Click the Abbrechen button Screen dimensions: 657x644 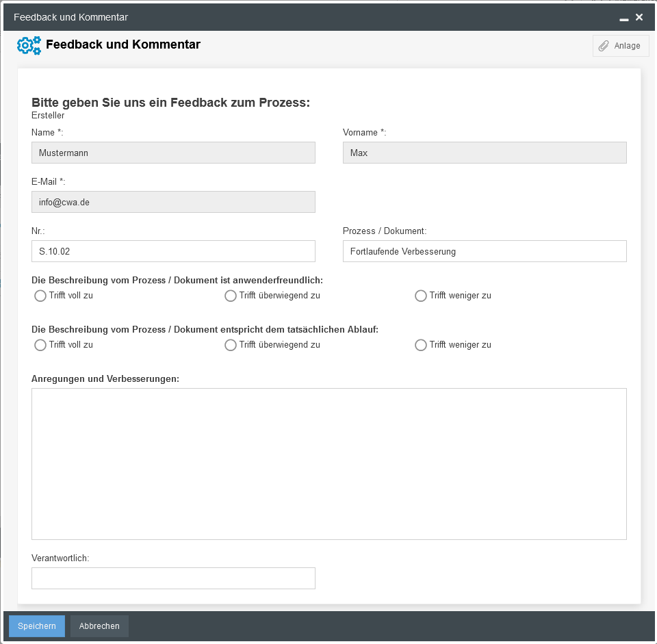[99, 626]
